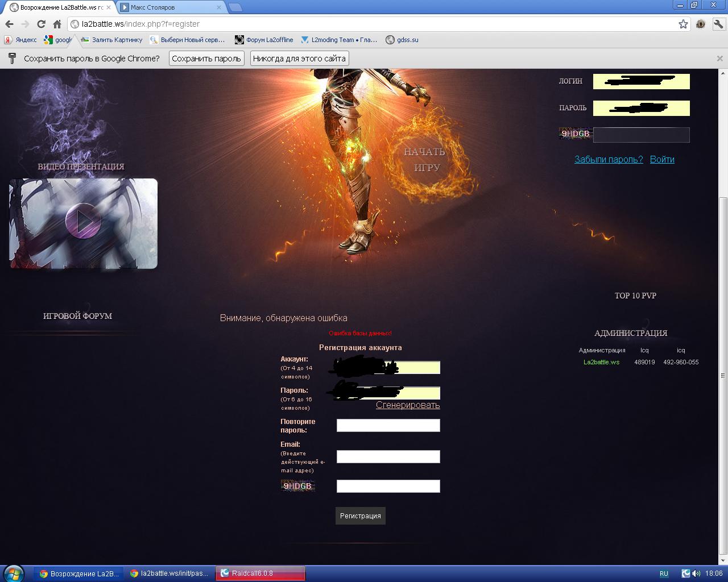Click the Забыли пароль? link
Screen dimensions: 728x582
(x=609, y=159)
